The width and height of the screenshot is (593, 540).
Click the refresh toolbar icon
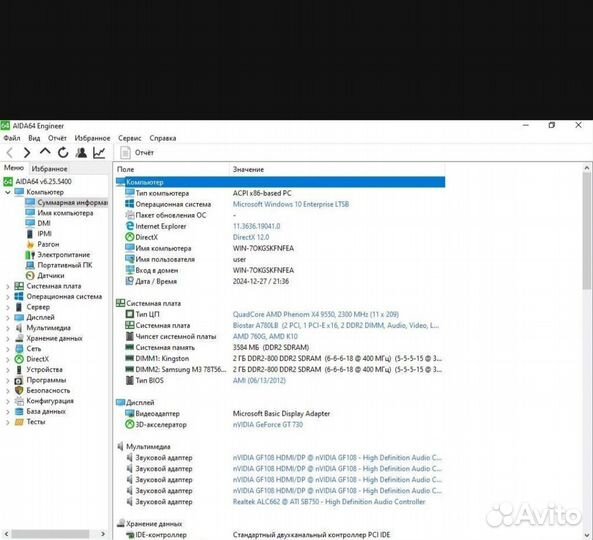point(63,153)
